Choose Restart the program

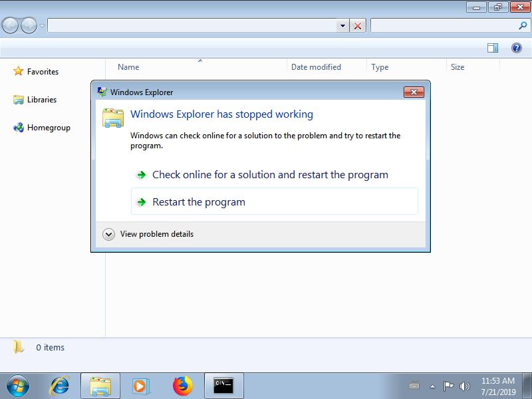click(x=275, y=201)
